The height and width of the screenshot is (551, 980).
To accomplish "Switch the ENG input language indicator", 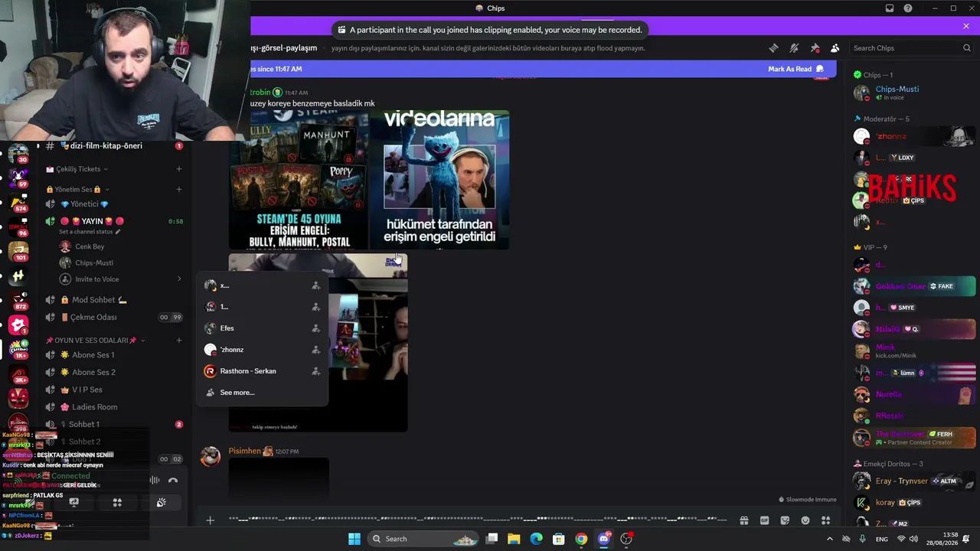I will click(x=882, y=539).
